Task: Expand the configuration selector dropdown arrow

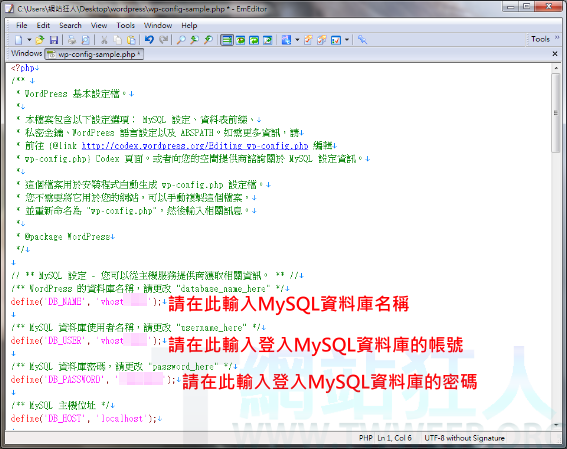Action: (x=297, y=40)
